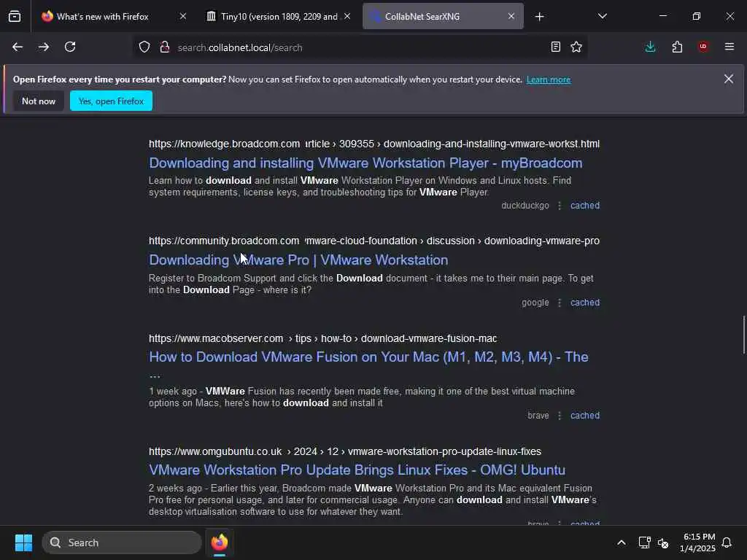Open the extensions puzzle icon
The height and width of the screenshot is (560, 747).
[x=677, y=47]
